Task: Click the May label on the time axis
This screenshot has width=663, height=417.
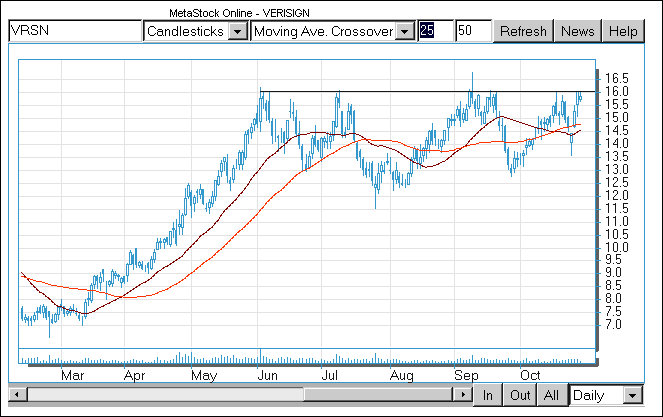Action: tap(204, 376)
